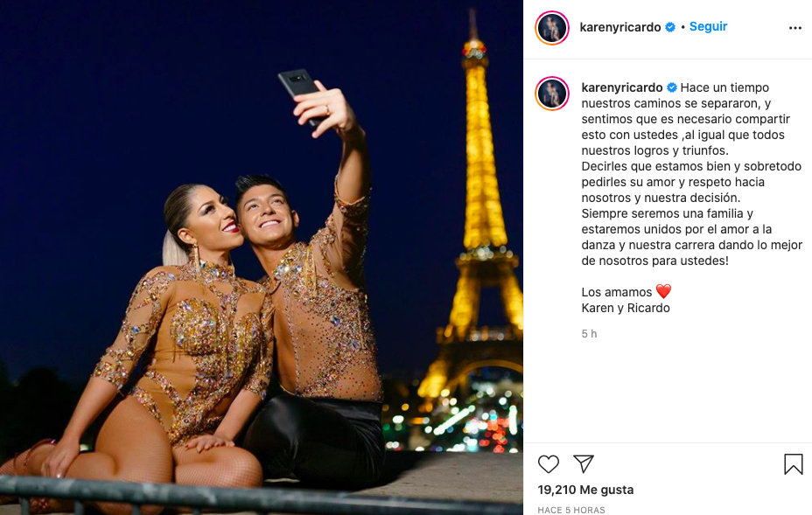The width and height of the screenshot is (812, 515).
Task: Open the header profile picture avatar
Action: click(552, 27)
